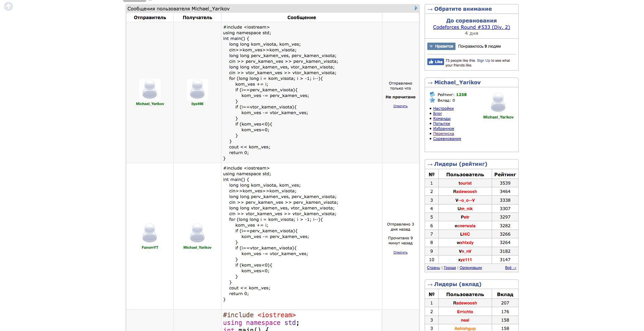Reply to the first message via Ответить
The width and height of the screenshot is (644, 331).
(x=400, y=106)
